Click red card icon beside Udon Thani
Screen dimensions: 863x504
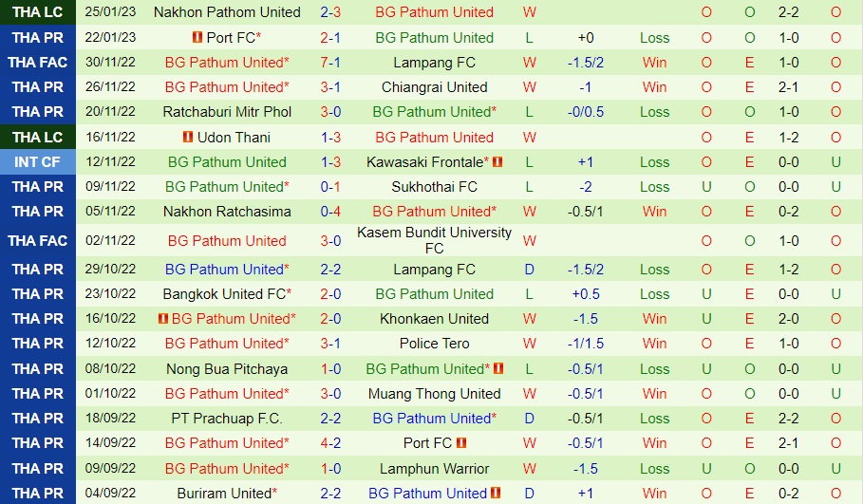pos(188,137)
